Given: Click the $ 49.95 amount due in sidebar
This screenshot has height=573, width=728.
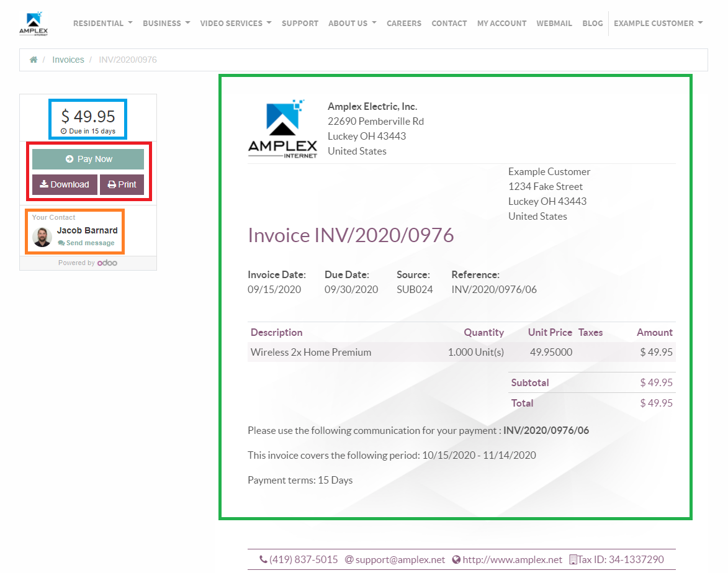Looking at the screenshot, I should (88, 116).
